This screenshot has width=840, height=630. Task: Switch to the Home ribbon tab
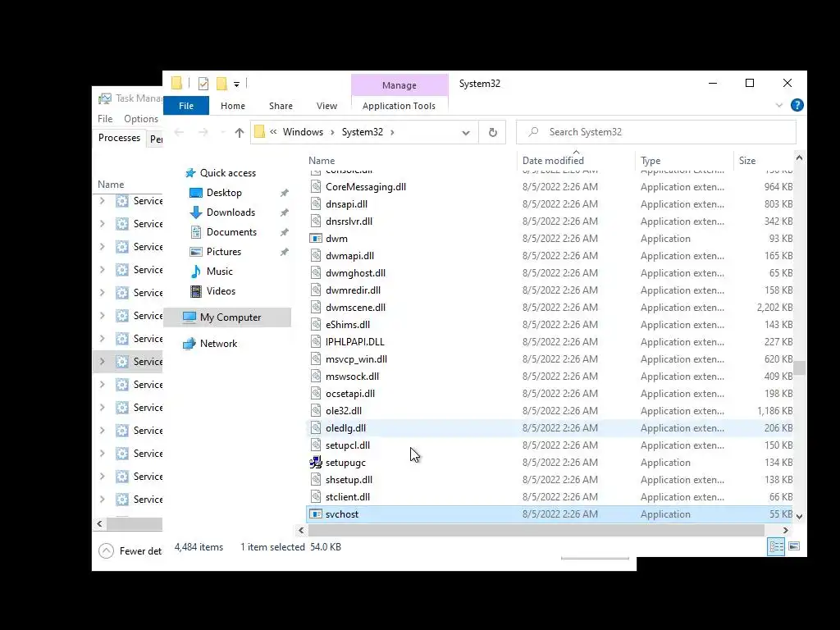click(232, 106)
